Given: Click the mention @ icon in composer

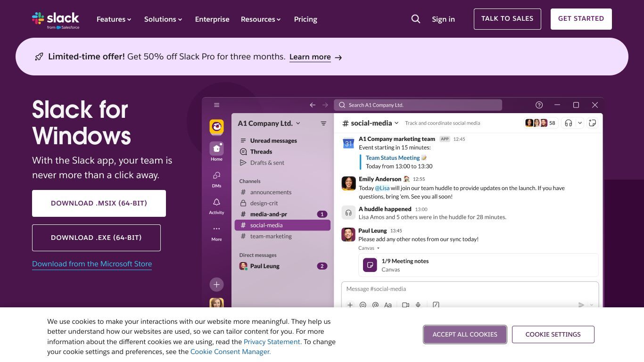Looking at the screenshot, I should coord(375,305).
